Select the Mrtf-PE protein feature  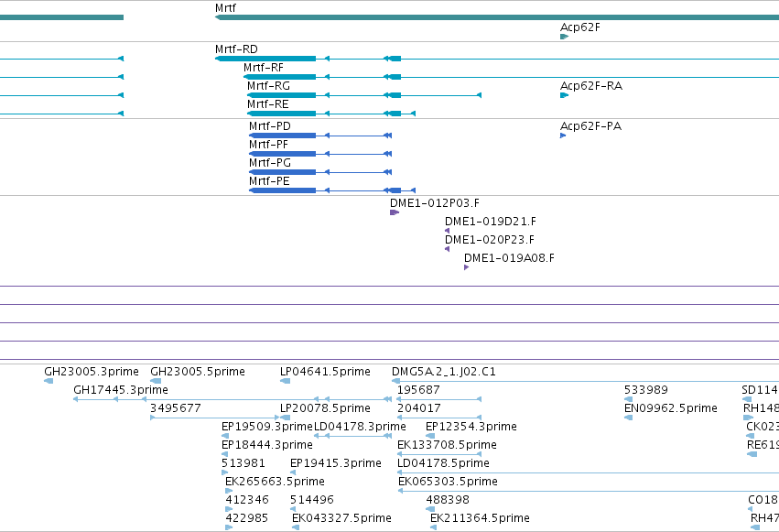[332, 190]
